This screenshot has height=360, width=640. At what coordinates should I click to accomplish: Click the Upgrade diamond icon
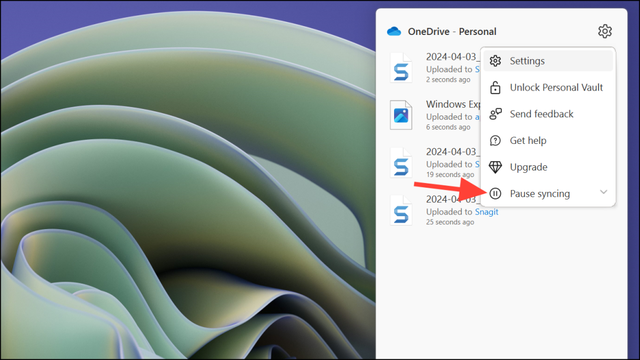coord(495,167)
